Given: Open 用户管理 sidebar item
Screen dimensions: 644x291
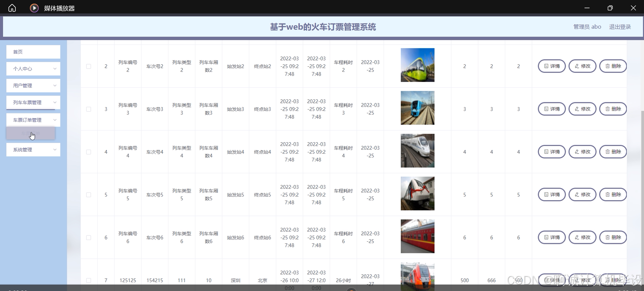Looking at the screenshot, I should click(x=33, y=85).
